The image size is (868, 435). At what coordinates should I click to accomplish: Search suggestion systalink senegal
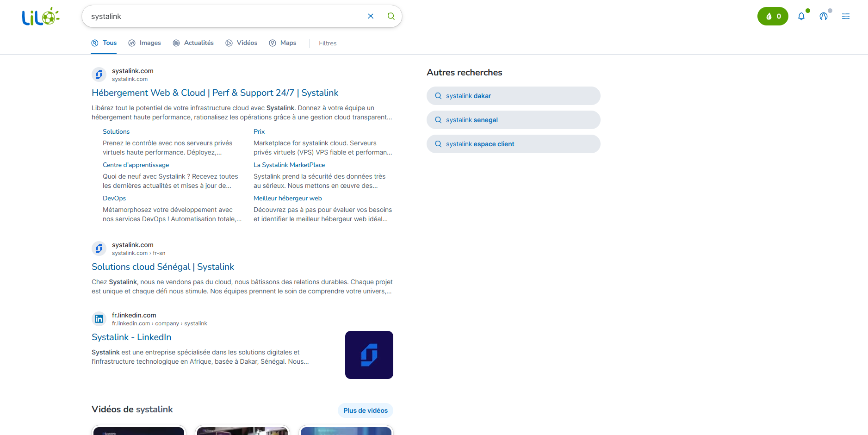click(514, 120)
